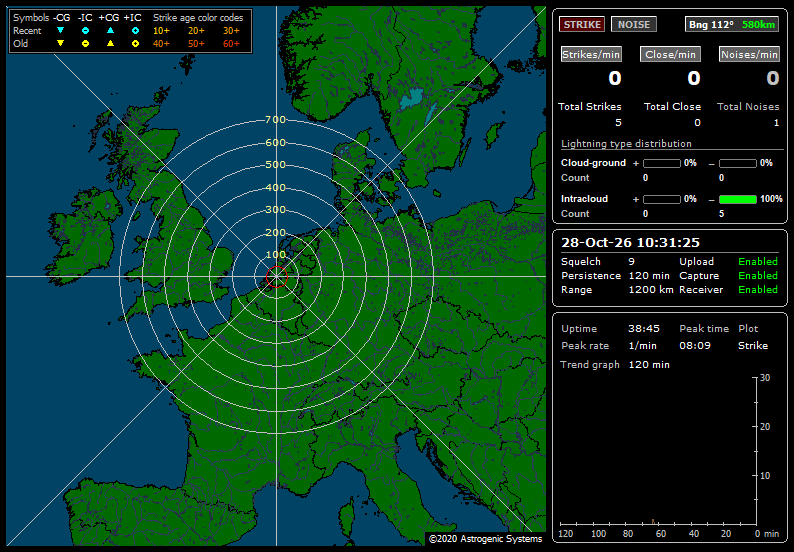Click the Plot Strike value
Image resolution: width=794 pixels, height=552 pixels.
tap(752, 346)
